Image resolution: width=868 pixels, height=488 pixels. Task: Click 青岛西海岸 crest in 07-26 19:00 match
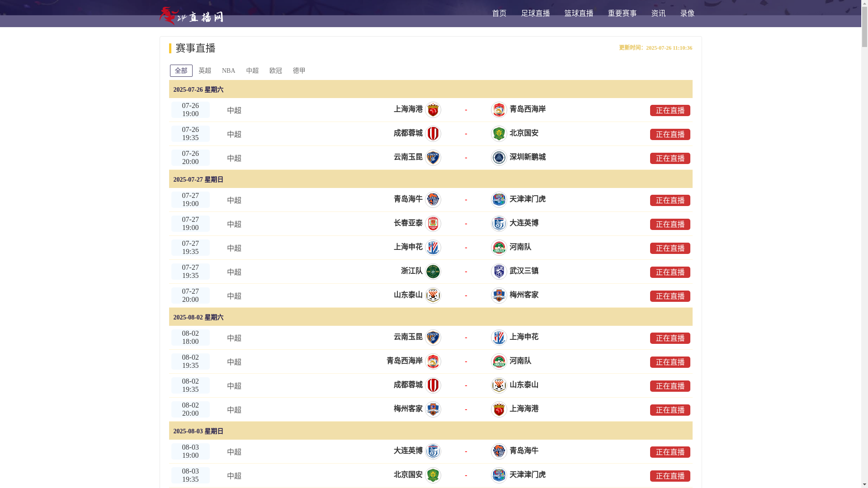pyautogui.click(x=499, y=110)
